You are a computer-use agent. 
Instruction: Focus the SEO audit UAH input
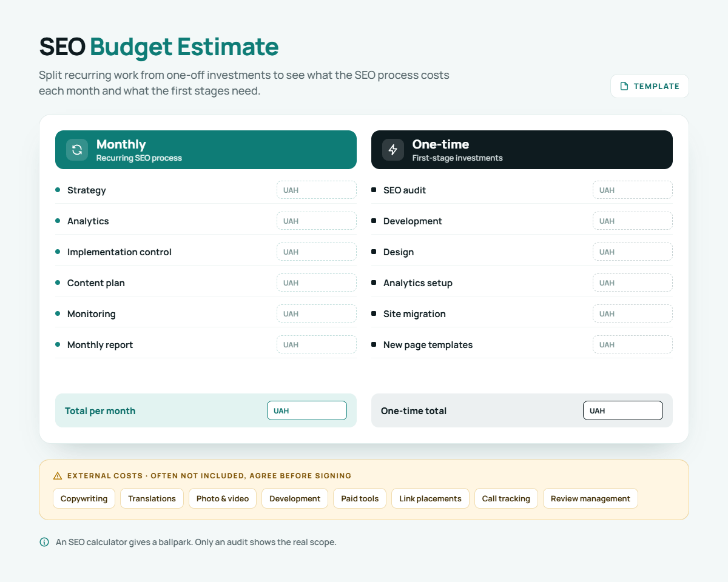[633, 190]
